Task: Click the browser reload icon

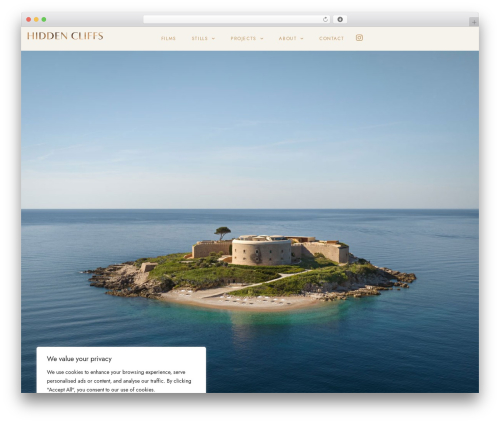Action: pyautogui.click(x=325, y=19)
